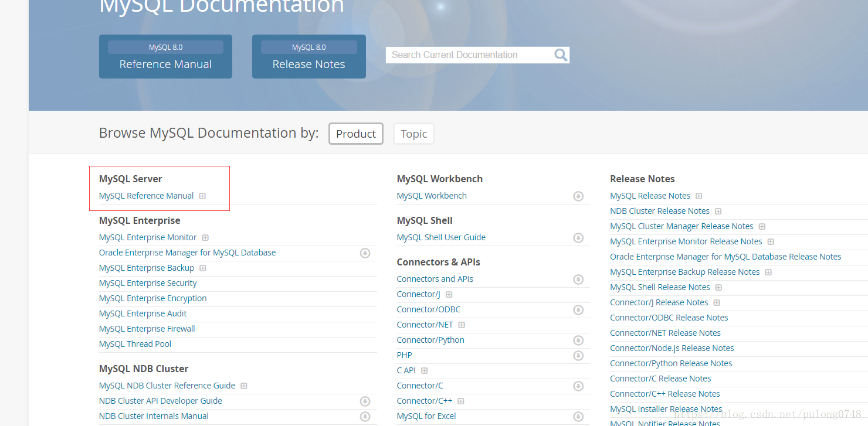Open MySQL Enterprise Firewall link
Image resolution: width=868 pixels, height=426 pixels.
147,329
